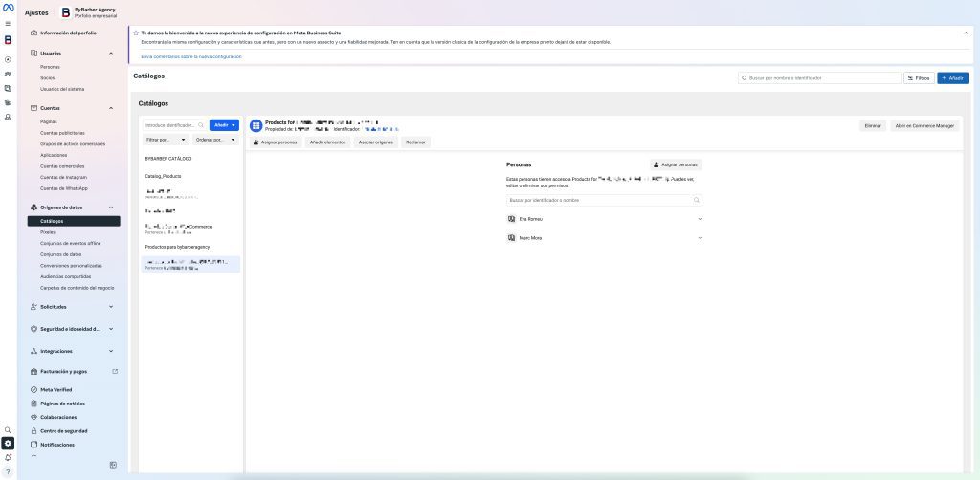The image size is (980, 480).
Task: Click the ByBarber Agency logo in header
Action: tap(65, 12)
